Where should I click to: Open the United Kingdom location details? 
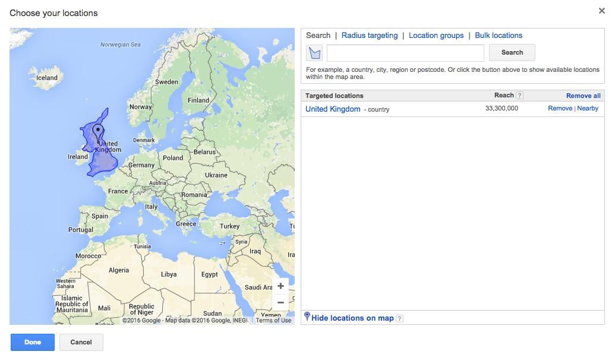[332, 109]
